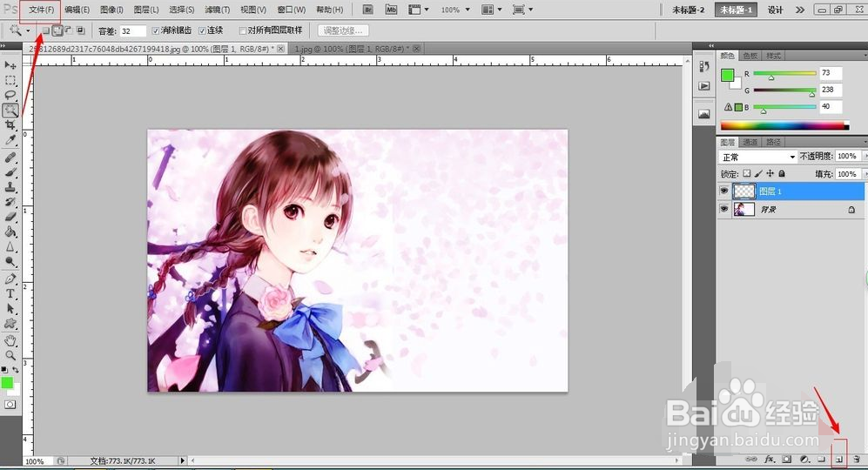Image resolution: width=868 pixels, height=470 pixels.
Task: Open layer style fx menu
Action: pos(769,459)
